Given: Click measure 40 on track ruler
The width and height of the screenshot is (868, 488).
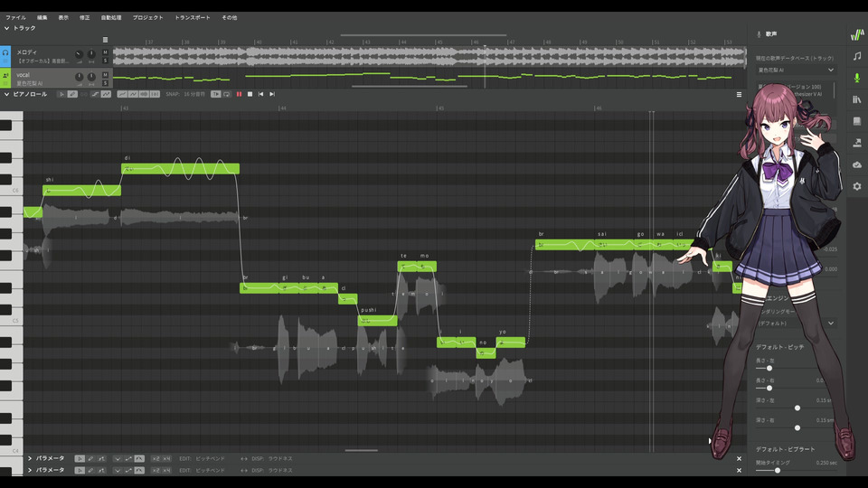Looking at the screenshot, I should pyautogui.click(x=258, y=42).
